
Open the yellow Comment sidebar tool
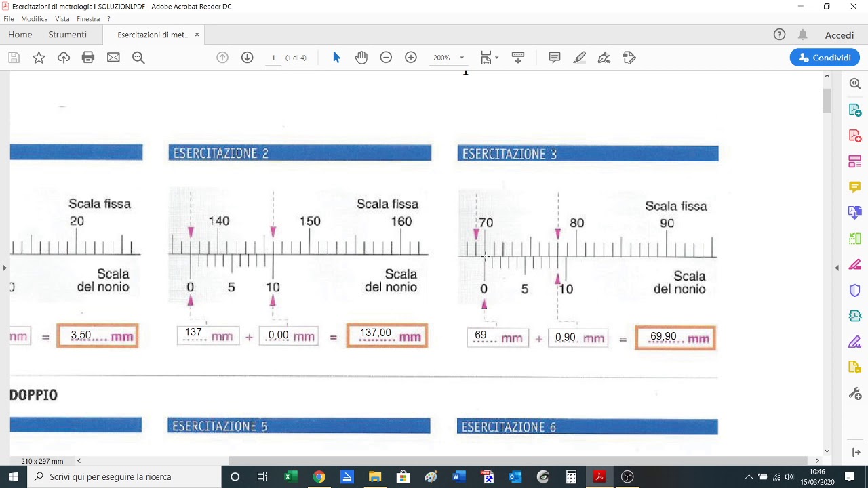click(855, 187)
